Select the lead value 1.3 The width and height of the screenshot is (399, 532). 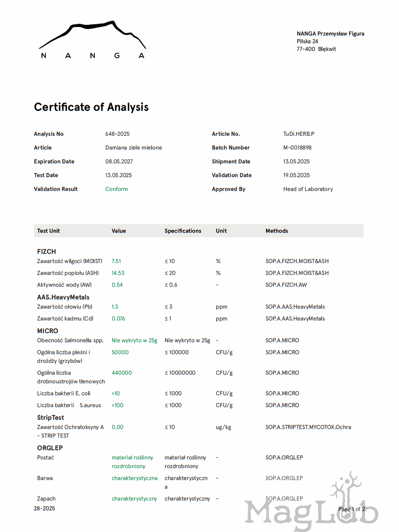[x=115, y=307]
